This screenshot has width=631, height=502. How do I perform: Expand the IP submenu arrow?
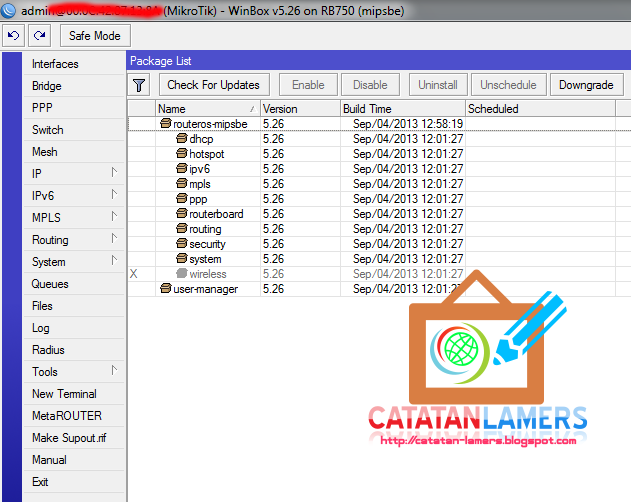[114, 173]
